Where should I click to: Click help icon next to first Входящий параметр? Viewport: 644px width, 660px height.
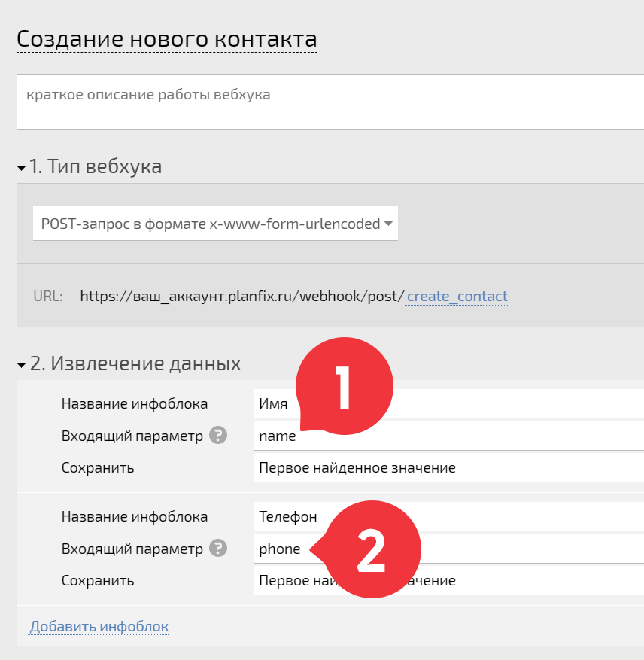click(218, 435)
